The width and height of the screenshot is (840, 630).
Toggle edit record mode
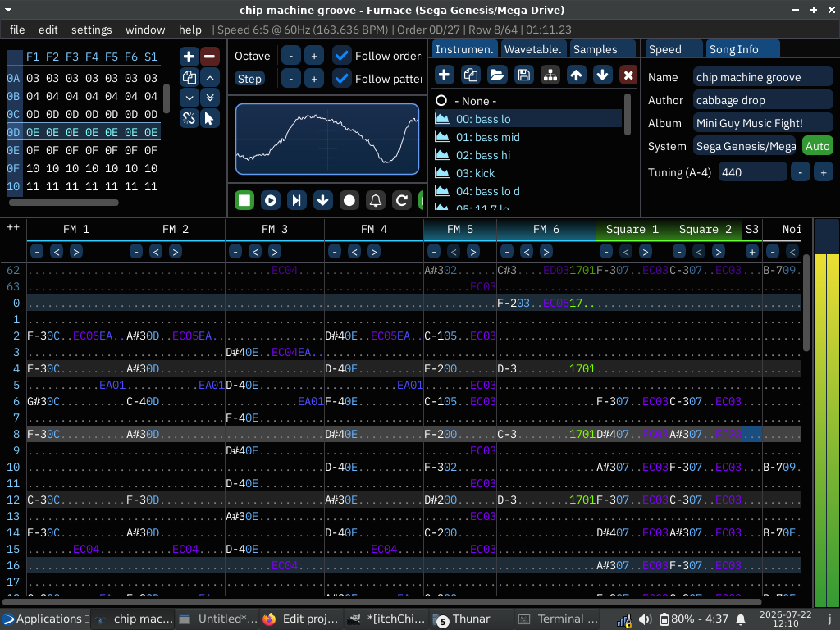click(349, 200)
